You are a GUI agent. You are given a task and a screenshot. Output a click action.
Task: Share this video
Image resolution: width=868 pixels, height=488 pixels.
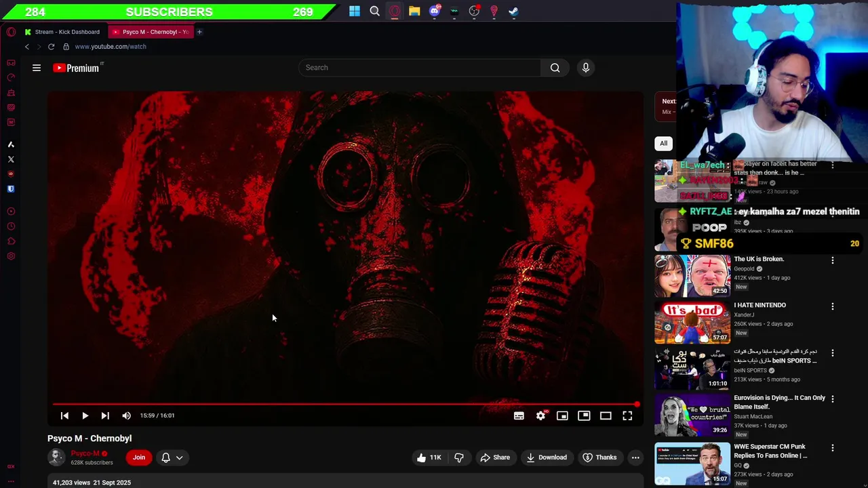[x=495, y=457]
